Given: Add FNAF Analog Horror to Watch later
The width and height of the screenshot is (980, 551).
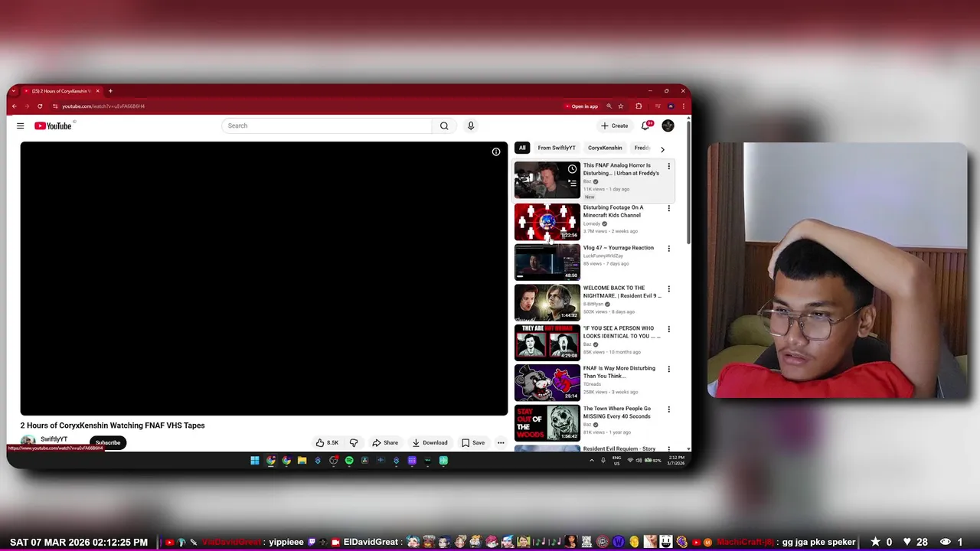Looking at the screenshot, I should (x=572, y=169).
